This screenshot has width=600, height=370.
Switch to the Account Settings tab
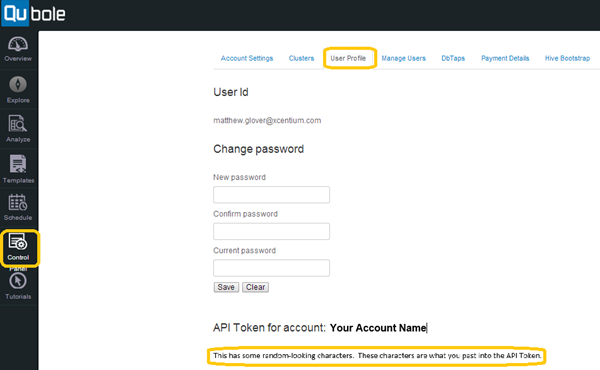click(x=247, y=58)
